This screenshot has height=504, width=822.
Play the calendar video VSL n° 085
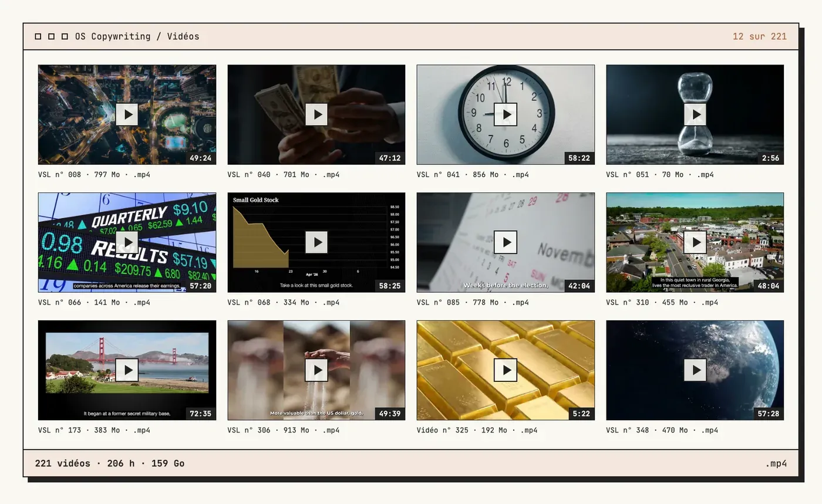(506, 242)
